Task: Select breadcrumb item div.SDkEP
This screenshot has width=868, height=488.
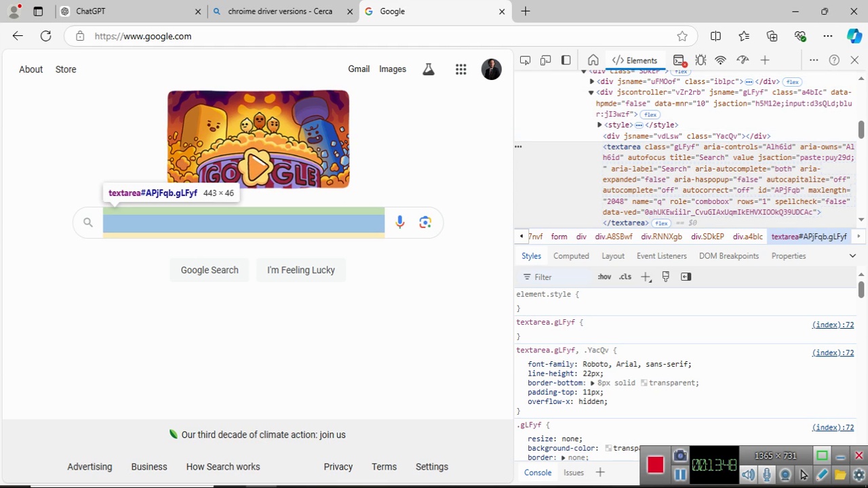Action: pyautogui.click(x=707, y=237)
